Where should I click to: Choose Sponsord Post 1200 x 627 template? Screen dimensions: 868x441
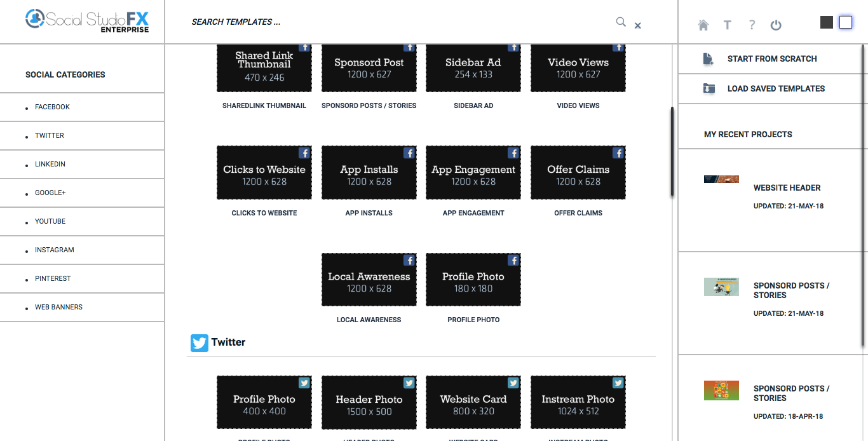coord(369,67)
